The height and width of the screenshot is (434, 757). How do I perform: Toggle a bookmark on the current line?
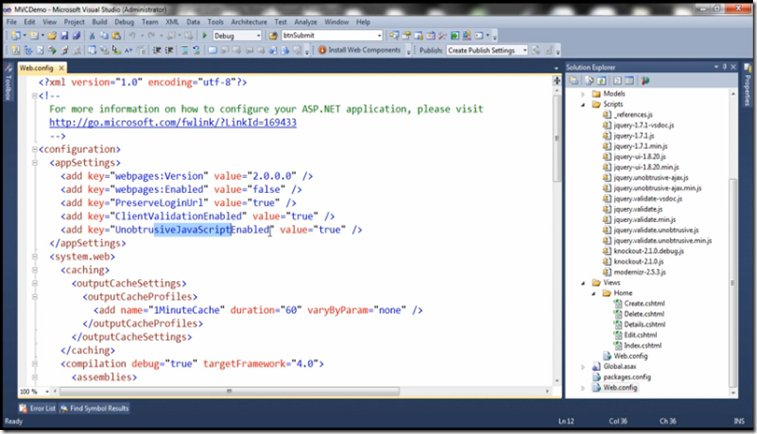(x=212, y=50)
